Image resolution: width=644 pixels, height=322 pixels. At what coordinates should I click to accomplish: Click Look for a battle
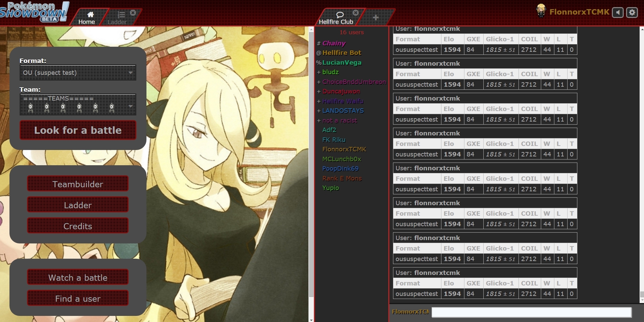(x=78, y=130)
